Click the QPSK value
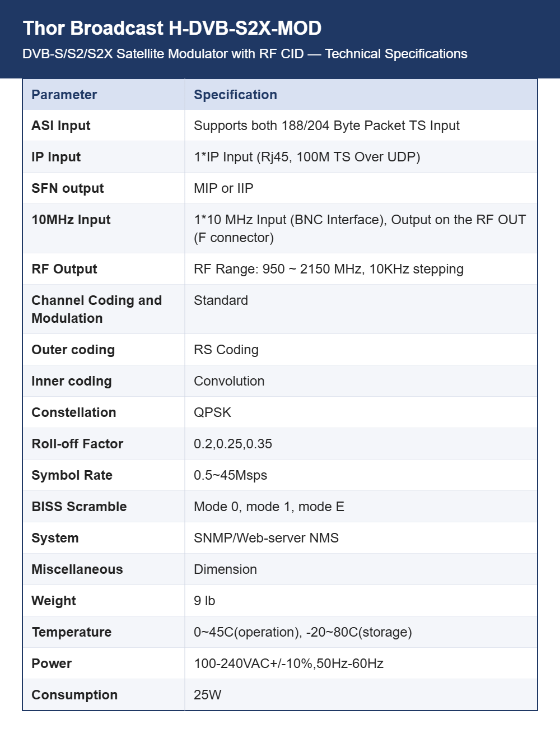The image size is (560, 733). (x=212, y=412)
